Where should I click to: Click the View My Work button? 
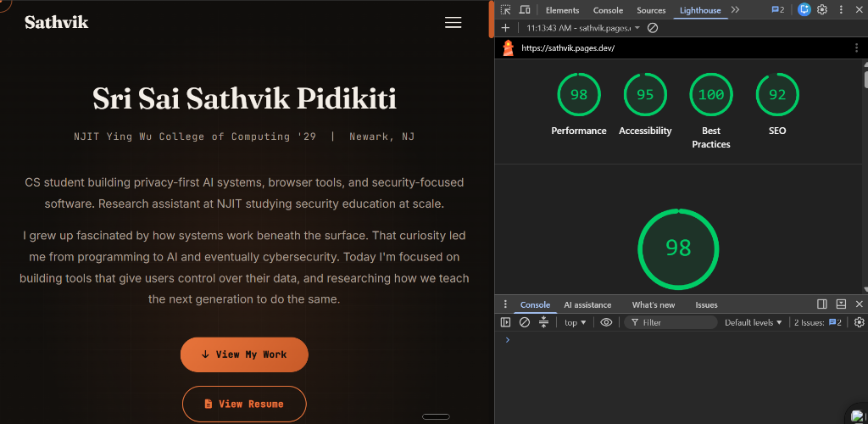(244, 354)
